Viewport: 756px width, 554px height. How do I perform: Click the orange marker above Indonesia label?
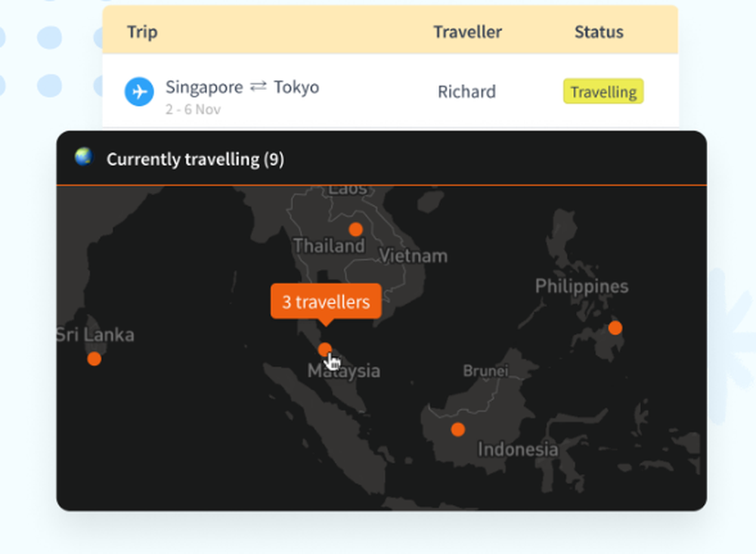[457, 429]
